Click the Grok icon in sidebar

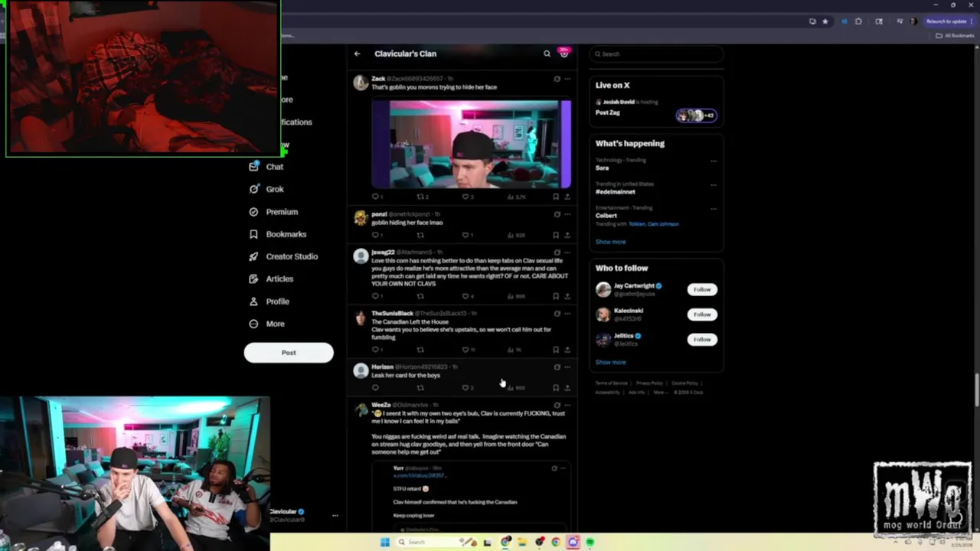click(253, 189)
